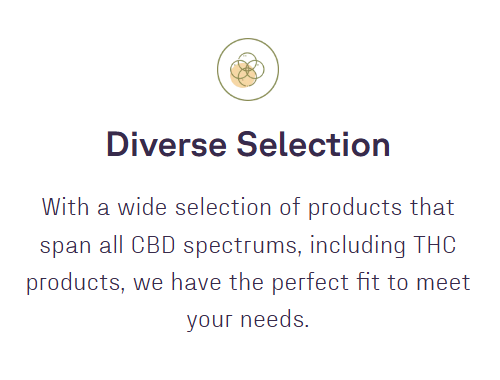Viewport: 500px width, 380px height.
Task: Click the word span in the description
Action: click(65, 246)
